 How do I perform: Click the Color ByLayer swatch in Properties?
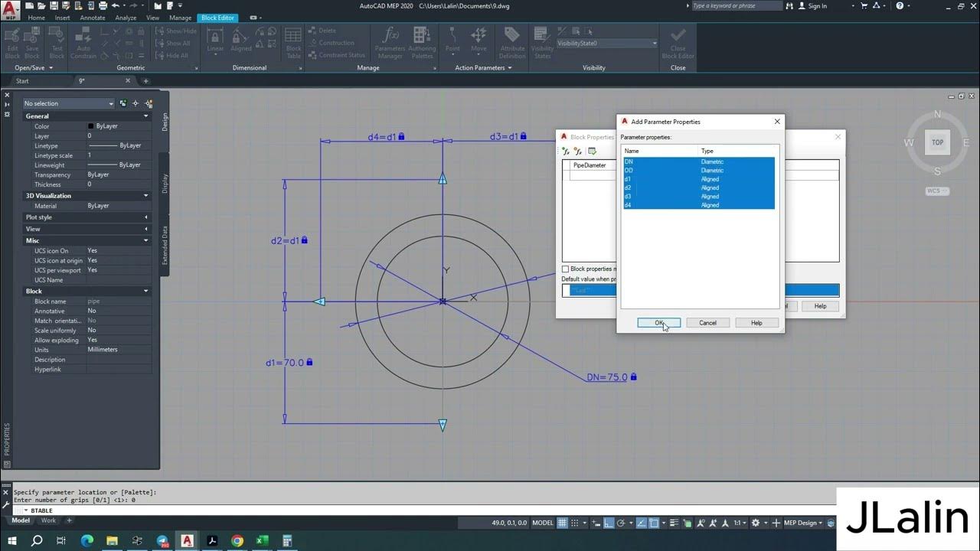[91, 126]
